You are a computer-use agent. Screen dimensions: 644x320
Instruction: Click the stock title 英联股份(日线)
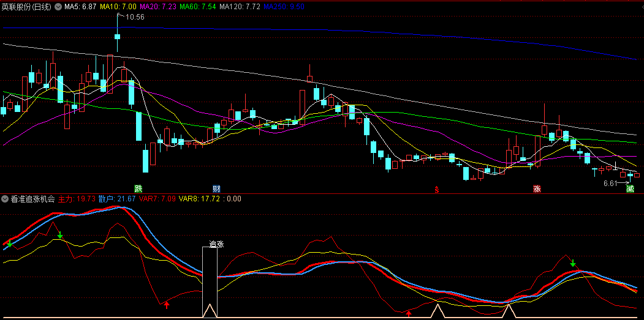point(27,7)
